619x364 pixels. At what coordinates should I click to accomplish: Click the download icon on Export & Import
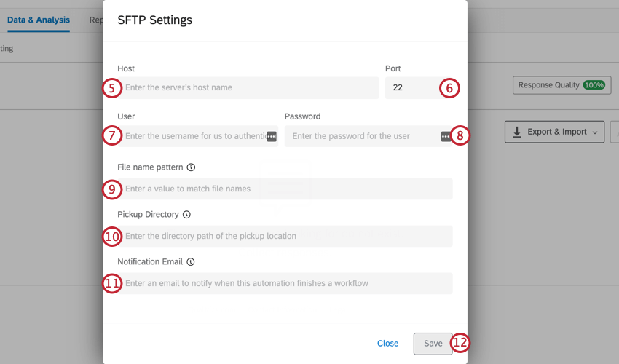pyautogui.click(x=516, y=132)
